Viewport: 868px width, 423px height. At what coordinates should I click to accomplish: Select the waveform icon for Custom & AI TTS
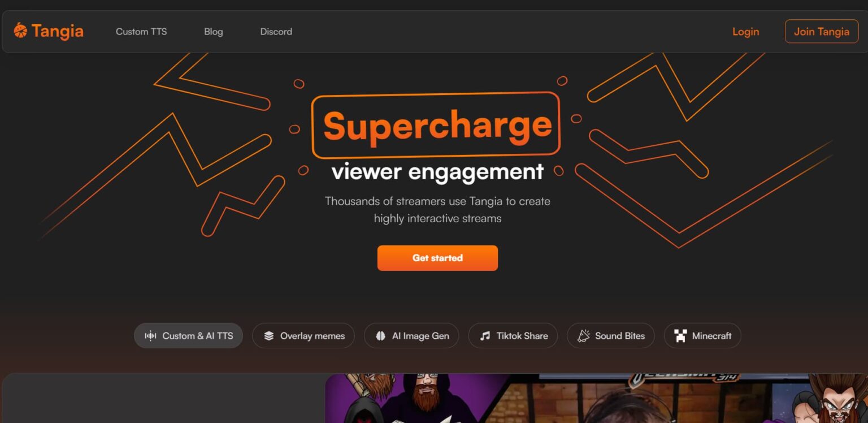[150, 336]
